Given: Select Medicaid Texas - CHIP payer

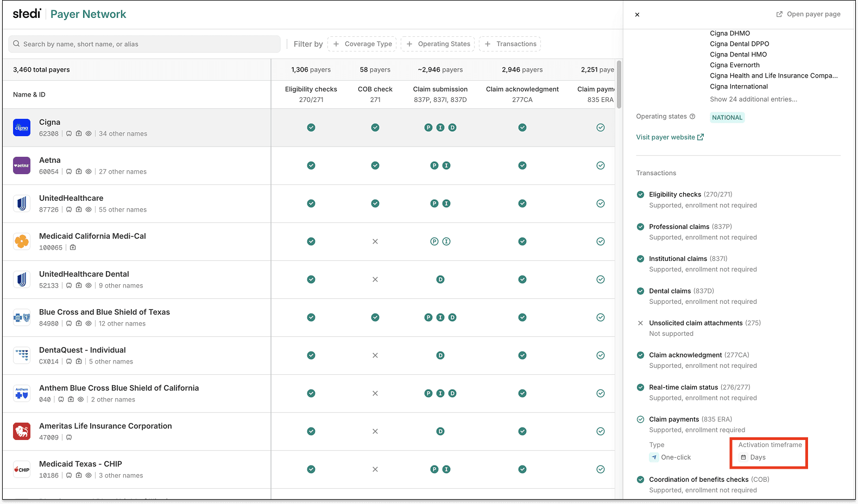Looking at the screenshot, I should [x=80, y=464].
